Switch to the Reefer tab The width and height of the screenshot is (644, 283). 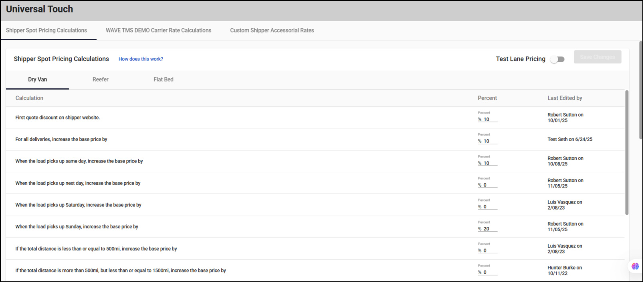(x=100, y=79)
